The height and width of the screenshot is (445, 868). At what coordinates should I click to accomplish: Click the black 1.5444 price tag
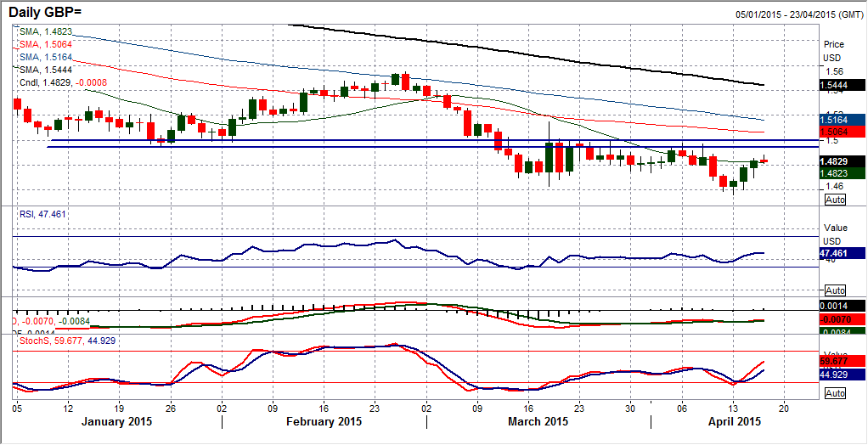[842, 85]
